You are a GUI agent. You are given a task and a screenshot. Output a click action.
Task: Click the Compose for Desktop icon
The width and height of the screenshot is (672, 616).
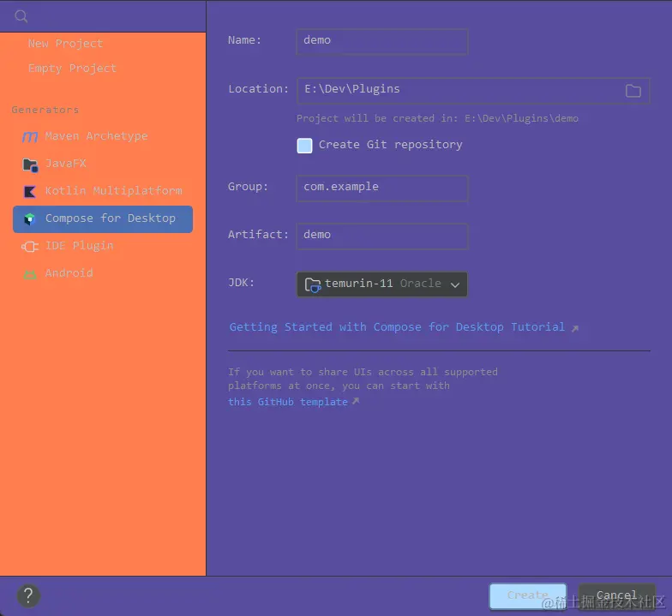(x=30, y=219)
